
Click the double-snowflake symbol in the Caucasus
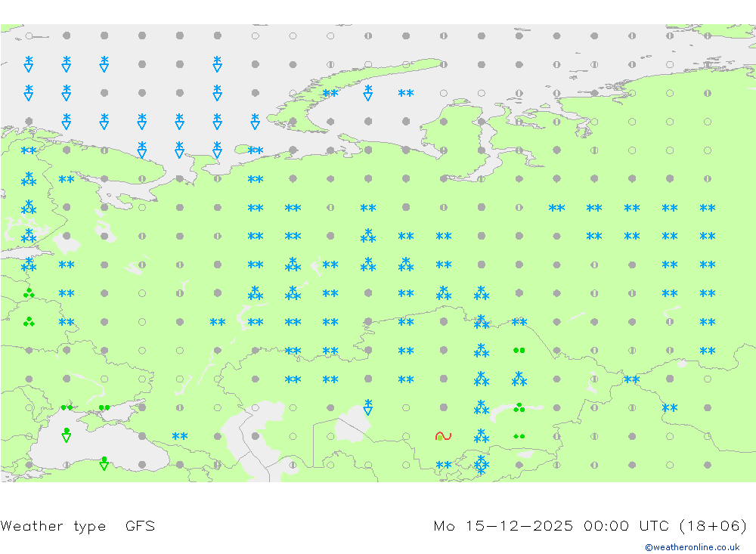click(180, 436)
